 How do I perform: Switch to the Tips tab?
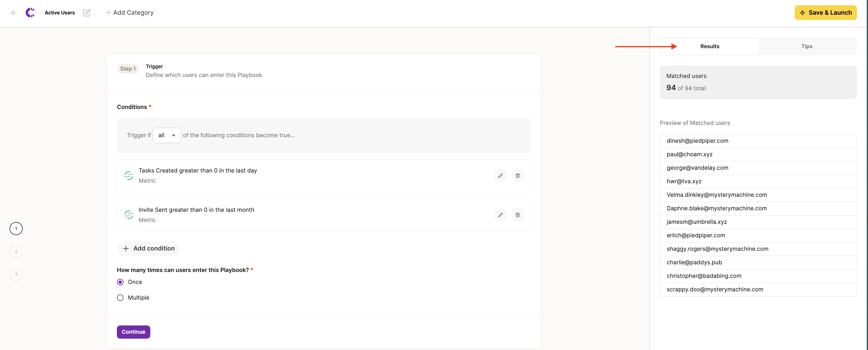point(806,46)
